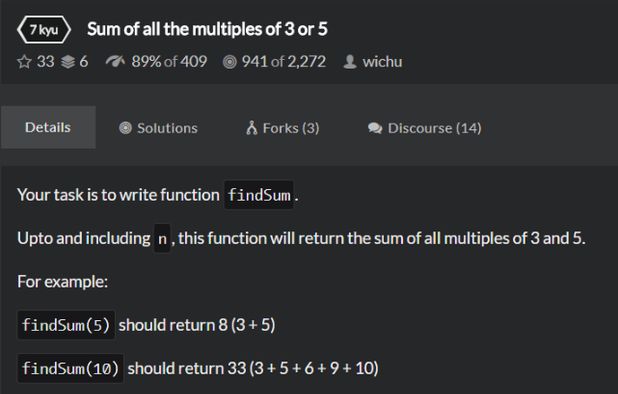618x394 pixels.
Task: Open author wichu's profile link
Action: (382, 62)
